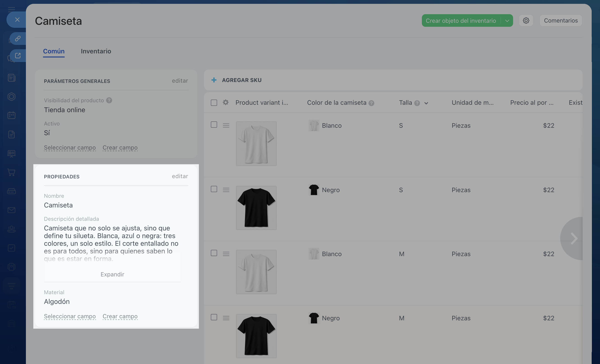Open product in new window icon
The image size is (600, 364).
(18, 55)
